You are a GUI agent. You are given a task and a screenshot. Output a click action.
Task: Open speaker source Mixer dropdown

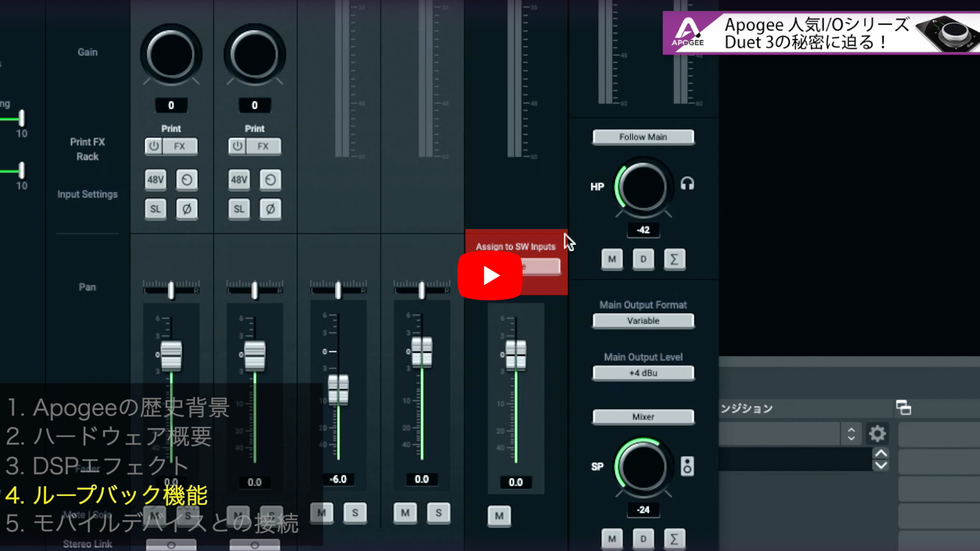643,417
